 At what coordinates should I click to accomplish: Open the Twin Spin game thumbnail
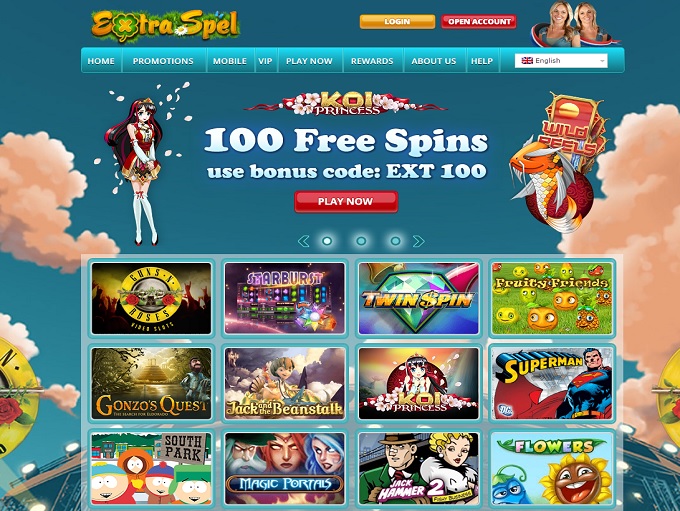418,298
